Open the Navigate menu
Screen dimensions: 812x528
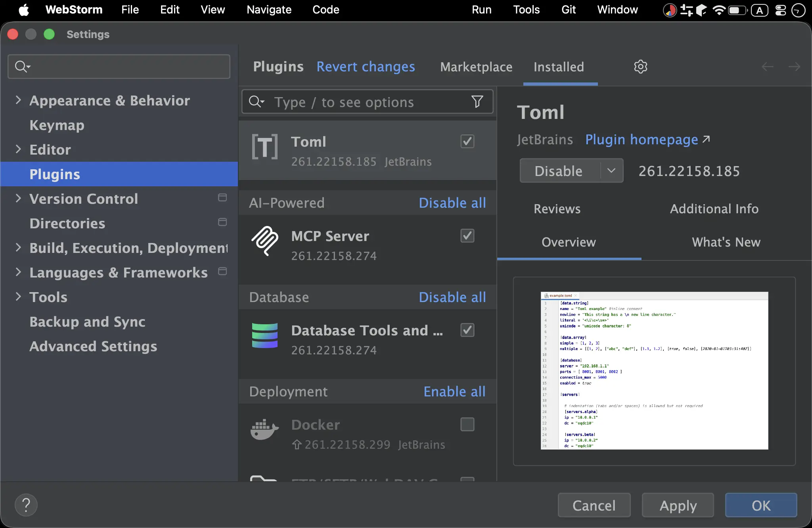tap(269, 10)
